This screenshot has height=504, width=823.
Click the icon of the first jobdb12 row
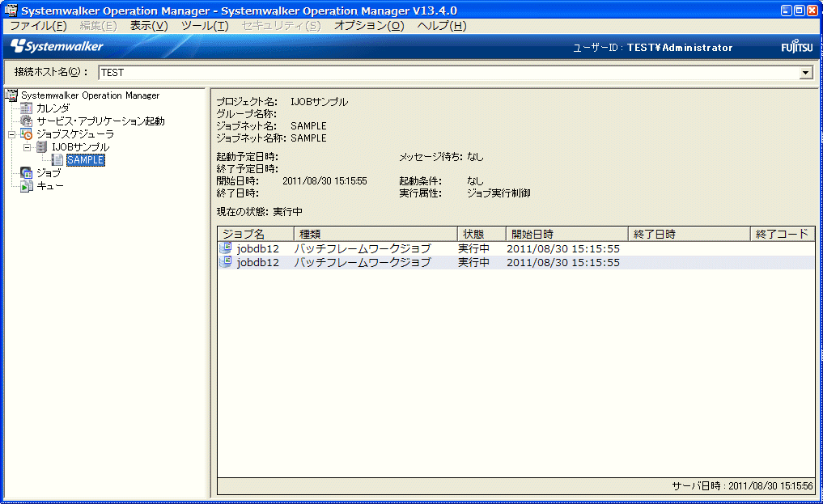tap(226, 248)
